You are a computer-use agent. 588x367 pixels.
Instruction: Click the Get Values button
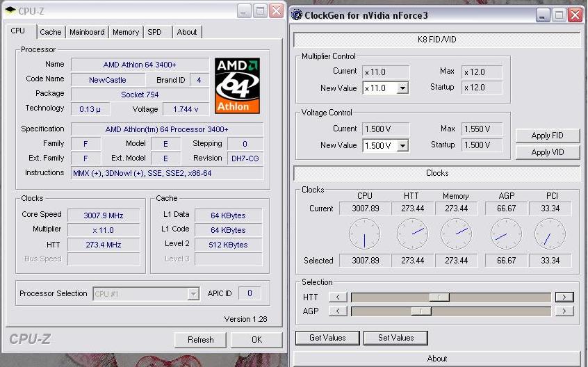point(327,338)
